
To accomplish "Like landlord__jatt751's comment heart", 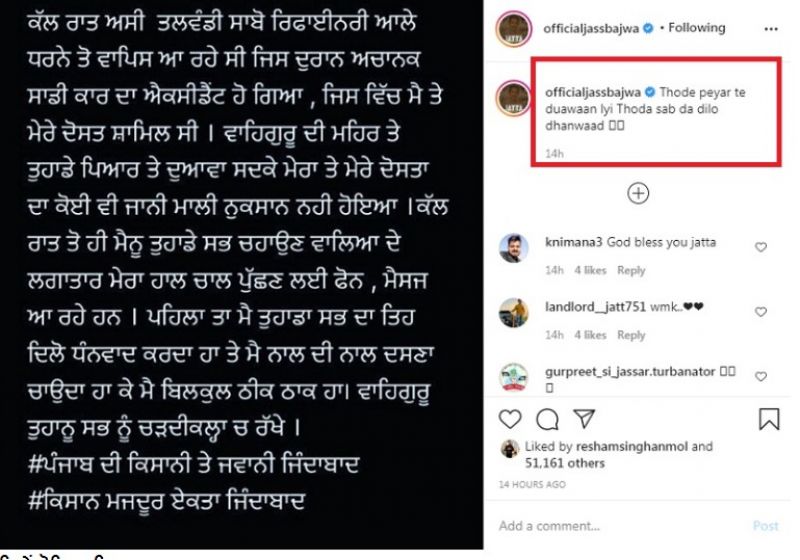I will click(761, 312).
